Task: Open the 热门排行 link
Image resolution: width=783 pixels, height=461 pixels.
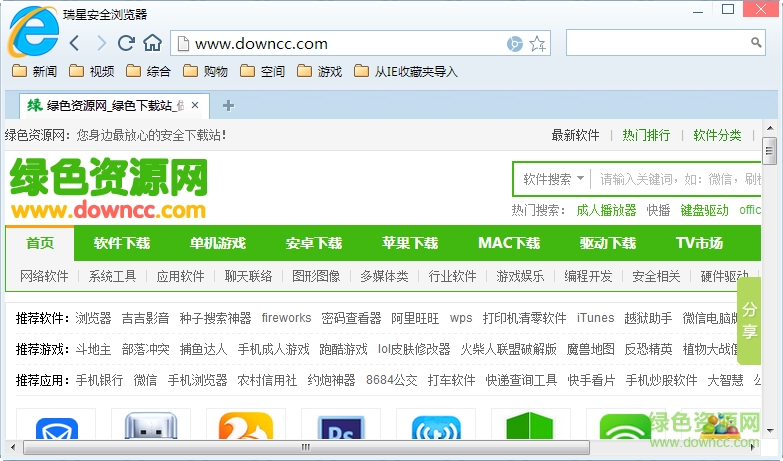Action: point(646,135)
